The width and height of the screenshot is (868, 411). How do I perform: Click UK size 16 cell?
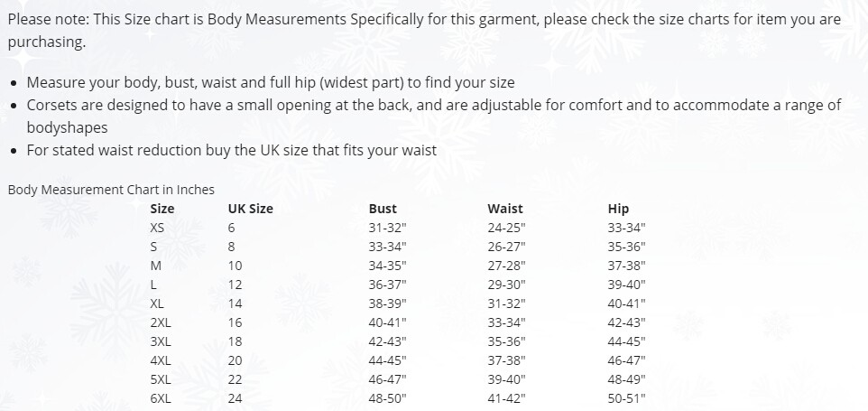[235, 322]
